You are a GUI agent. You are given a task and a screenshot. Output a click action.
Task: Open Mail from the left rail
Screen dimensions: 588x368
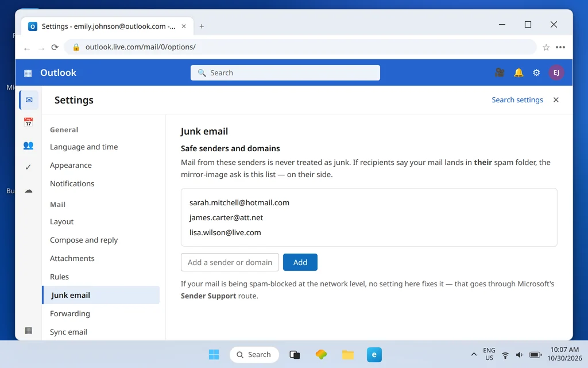click(29, 100)
